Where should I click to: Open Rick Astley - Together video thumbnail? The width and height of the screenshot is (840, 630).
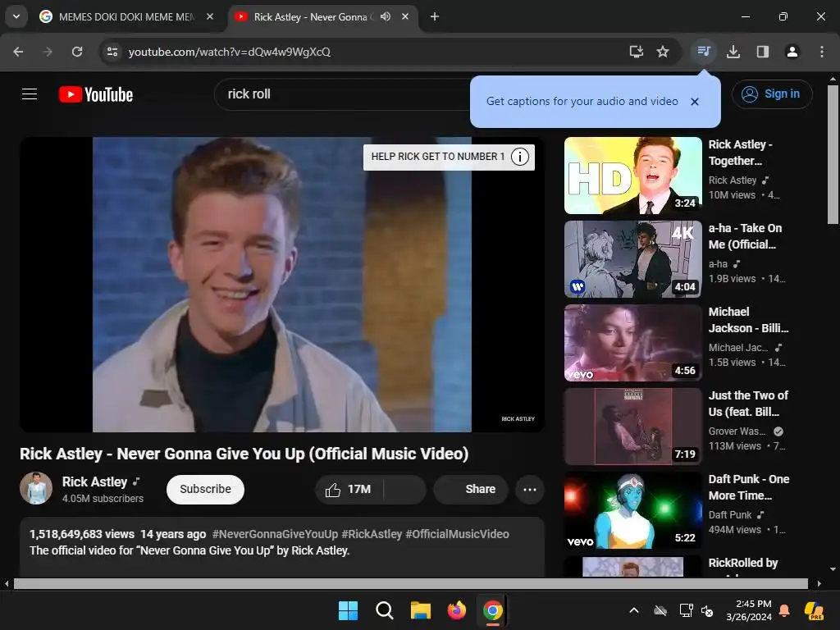point(632,176)
